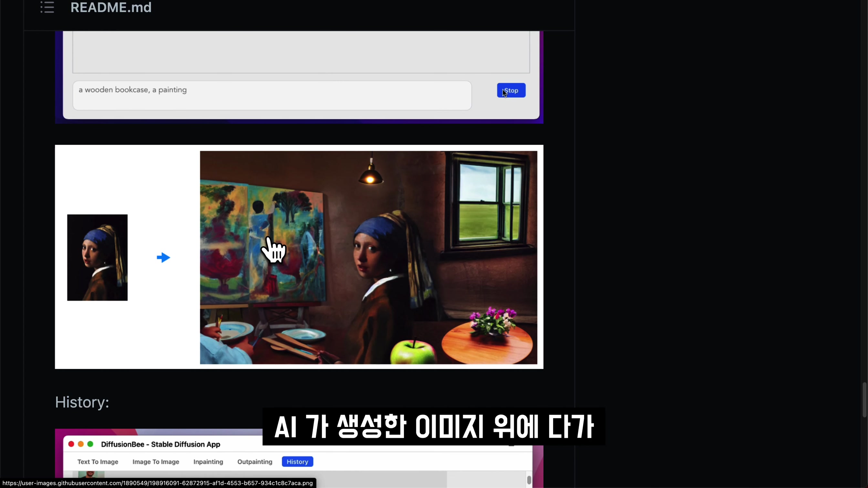Screen dimensions: 868x488
Task: Click the red close dot of DiffusionBee window
Action: tap(71, 444)
